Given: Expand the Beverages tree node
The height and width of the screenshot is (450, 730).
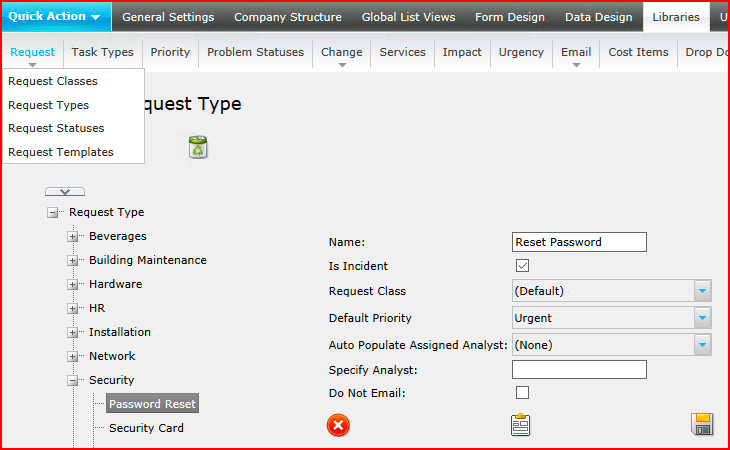Looking at the screenshot, I should [x=72, y=236].
